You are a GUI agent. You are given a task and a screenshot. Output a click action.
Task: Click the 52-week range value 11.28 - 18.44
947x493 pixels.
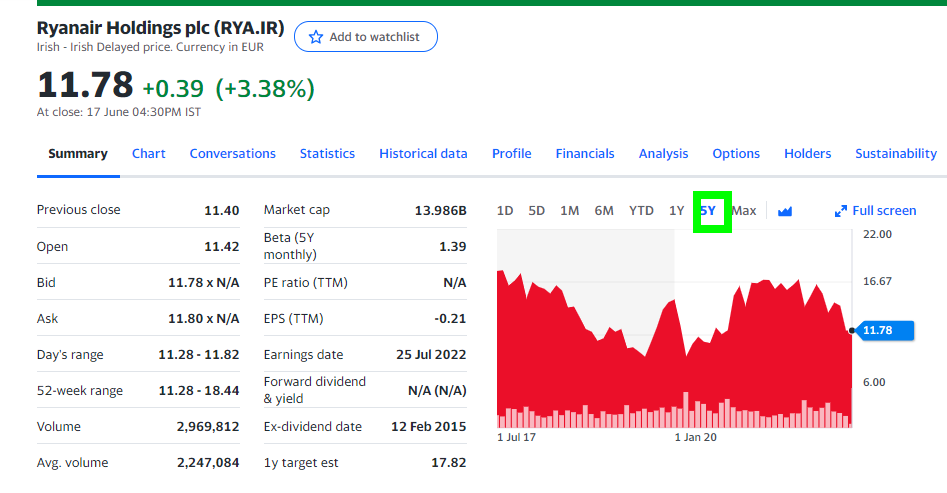(x=199, y=391)
